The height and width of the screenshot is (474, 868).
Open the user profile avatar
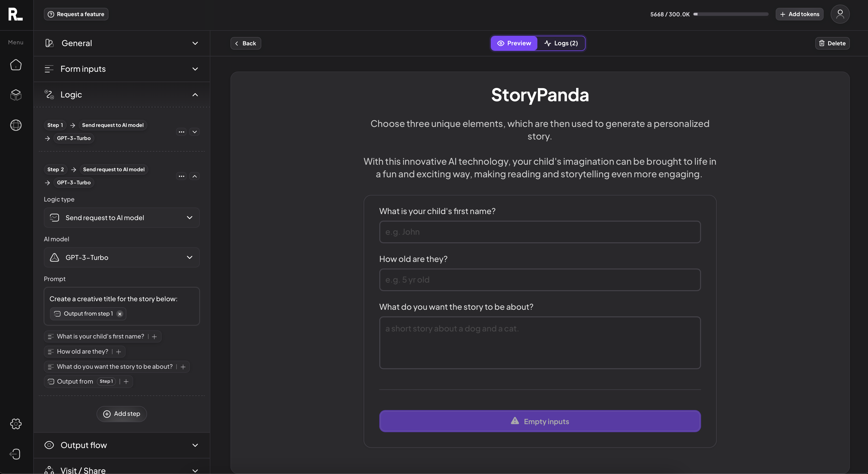pos(840,14)
